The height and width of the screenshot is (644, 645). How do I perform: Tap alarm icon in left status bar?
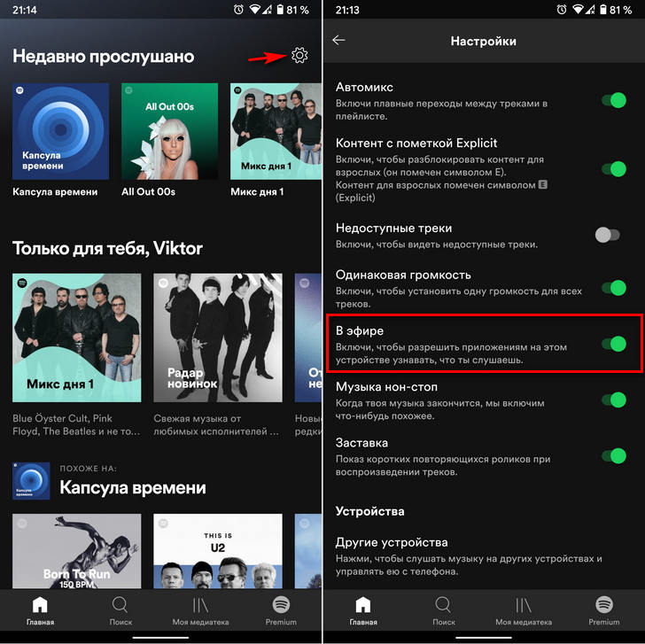[x=238, y=10]
